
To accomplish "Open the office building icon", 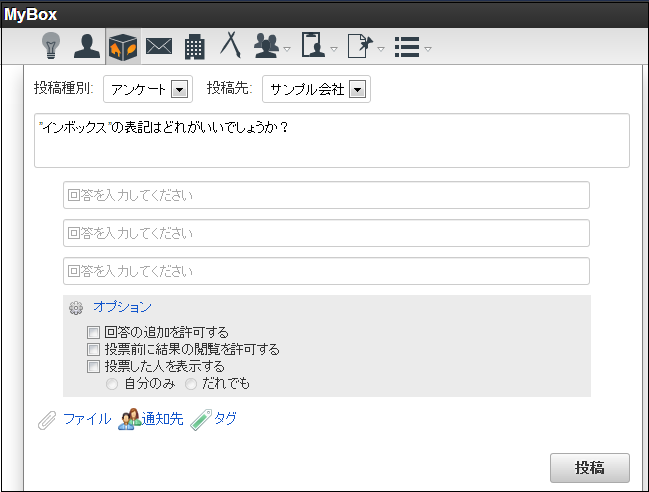I will point(195,47).
